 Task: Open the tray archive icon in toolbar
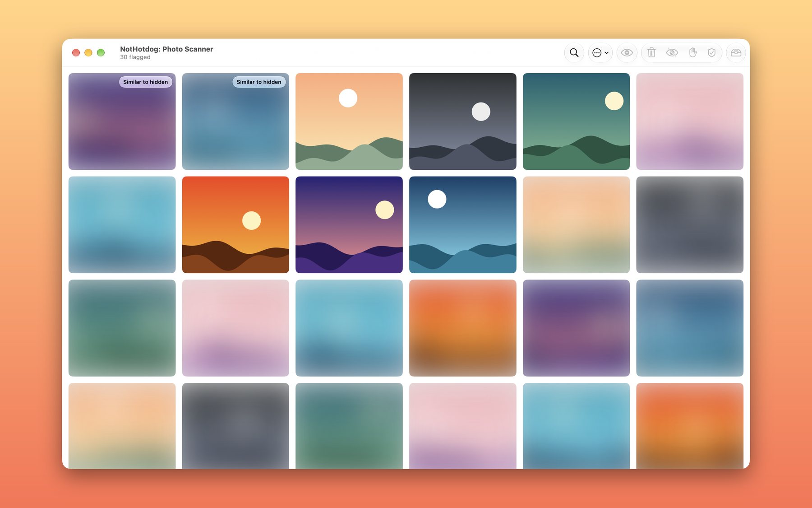coord(736,53)
